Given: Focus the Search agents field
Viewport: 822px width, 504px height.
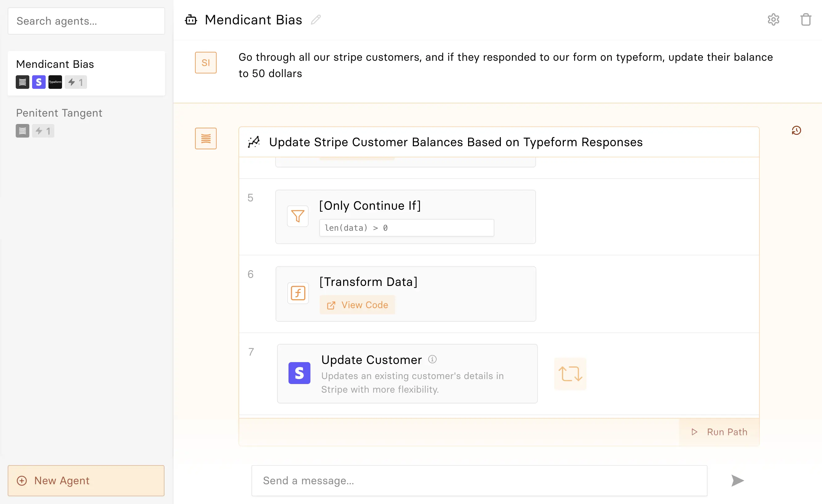Looking at the screenshot, I should 86,21.
